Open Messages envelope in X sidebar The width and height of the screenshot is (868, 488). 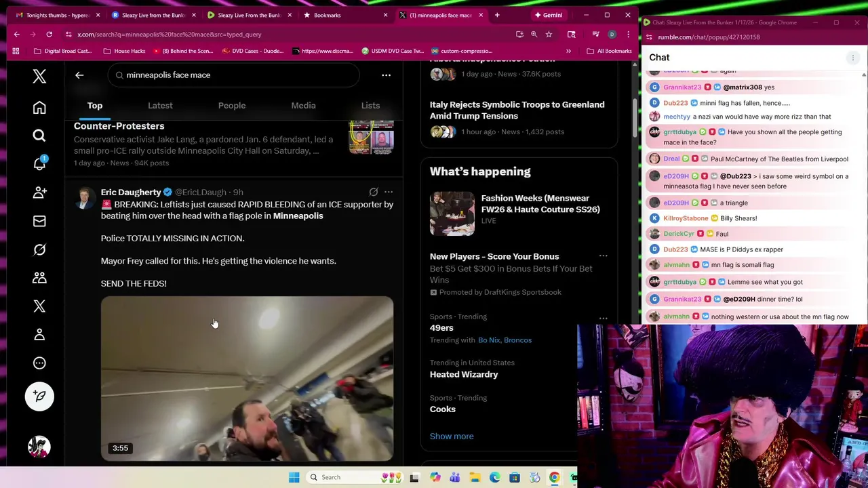point(39,221)
